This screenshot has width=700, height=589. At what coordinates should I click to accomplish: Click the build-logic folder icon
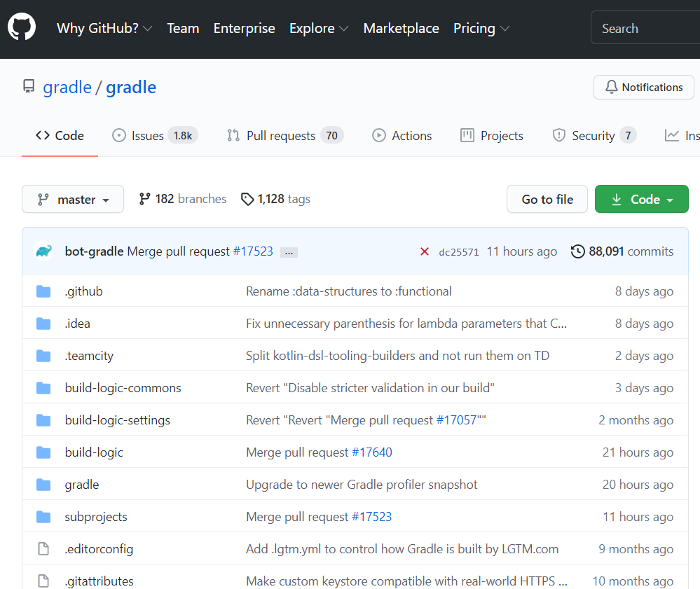tap(43, 452)
